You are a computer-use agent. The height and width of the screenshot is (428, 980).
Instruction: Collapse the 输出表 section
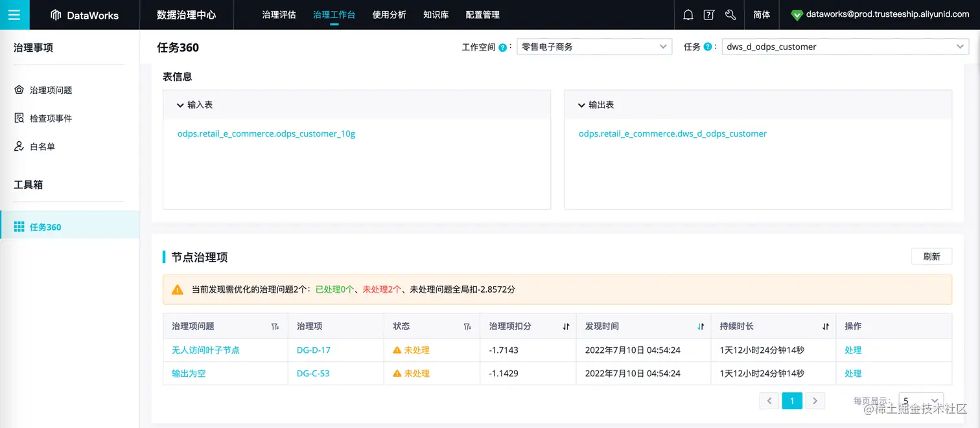[x=581, y=104]
